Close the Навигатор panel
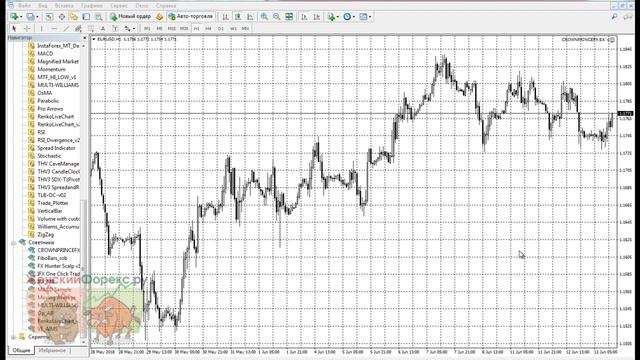640x360 pixels. tap(84, 38)
